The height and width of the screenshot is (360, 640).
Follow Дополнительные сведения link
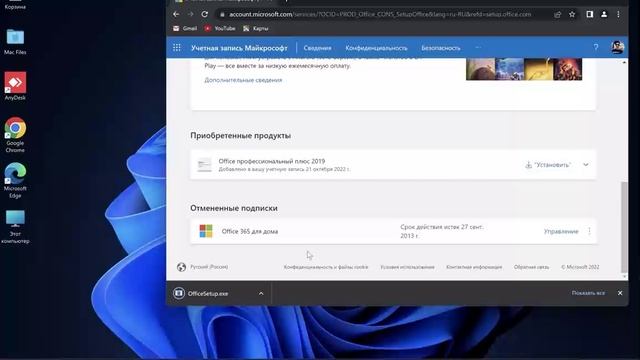243,80
